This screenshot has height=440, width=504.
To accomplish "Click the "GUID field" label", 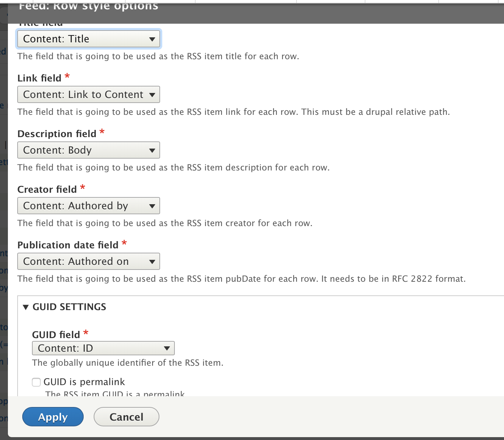I will (x=56, y=335).
